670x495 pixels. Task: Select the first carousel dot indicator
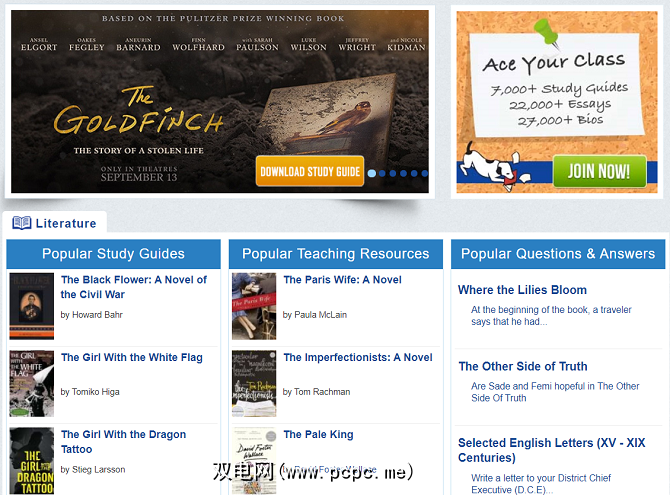(372, 173)
